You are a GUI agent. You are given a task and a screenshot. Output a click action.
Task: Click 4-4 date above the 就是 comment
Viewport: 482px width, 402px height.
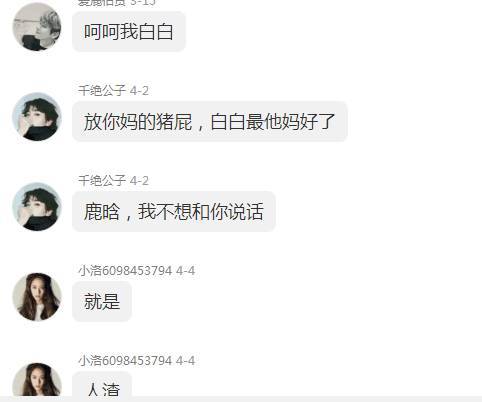pos(185,271)
